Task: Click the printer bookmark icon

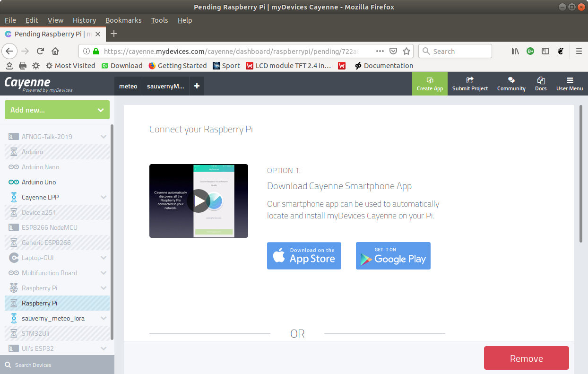Action: 23,66
